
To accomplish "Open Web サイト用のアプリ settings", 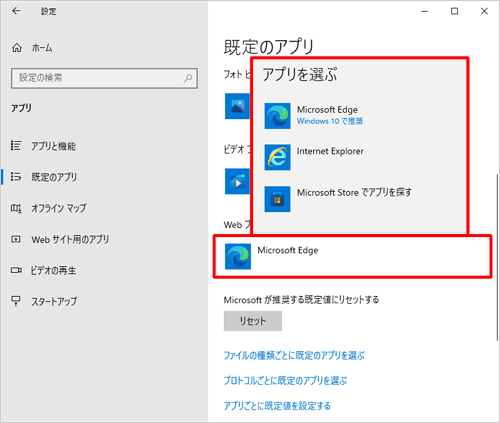I will point(70,239).
